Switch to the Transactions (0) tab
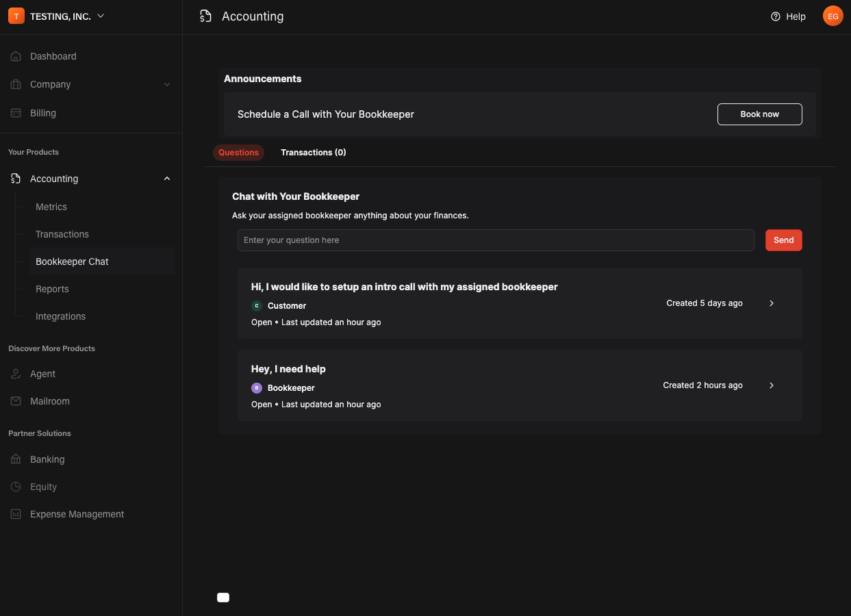The image size is (851, 616). 313,153
